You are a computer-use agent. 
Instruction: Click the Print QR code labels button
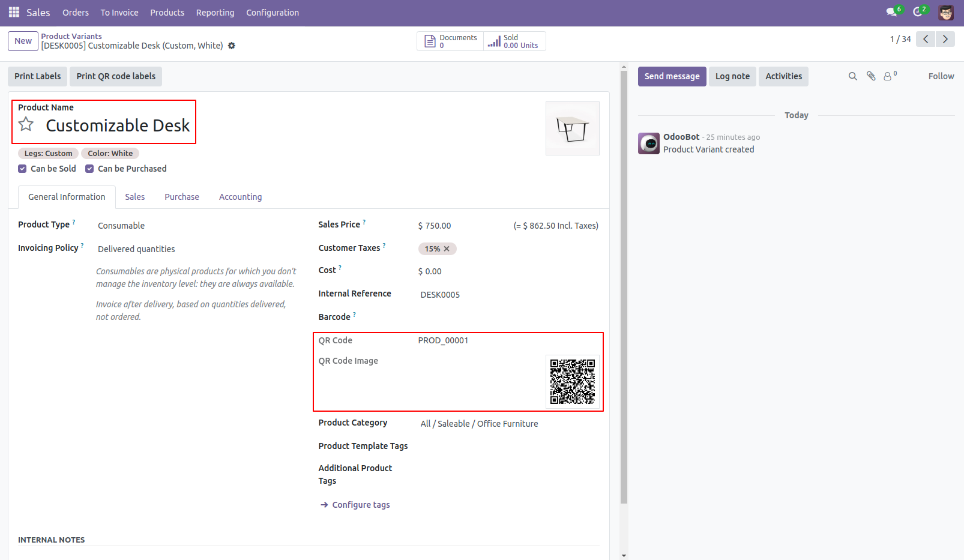click(x=115, y=76)
